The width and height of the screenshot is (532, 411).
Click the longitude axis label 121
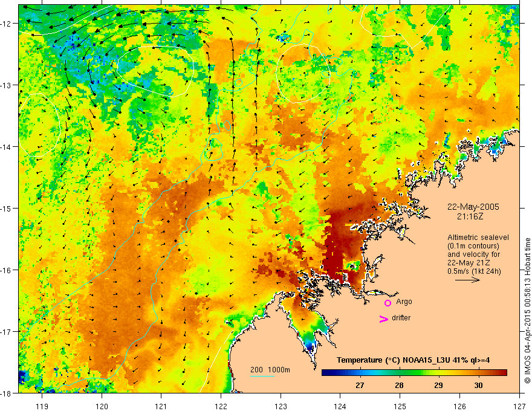pyautogui.click(x=161, y=406)
